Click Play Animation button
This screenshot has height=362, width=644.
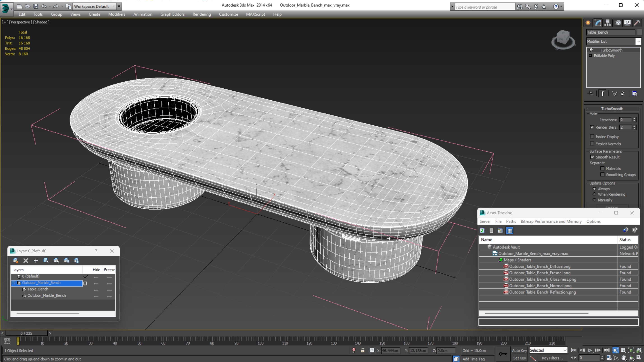590,350
